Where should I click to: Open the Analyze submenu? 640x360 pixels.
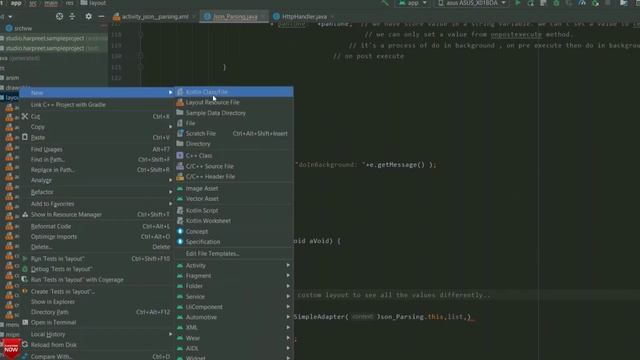[97, 180]
